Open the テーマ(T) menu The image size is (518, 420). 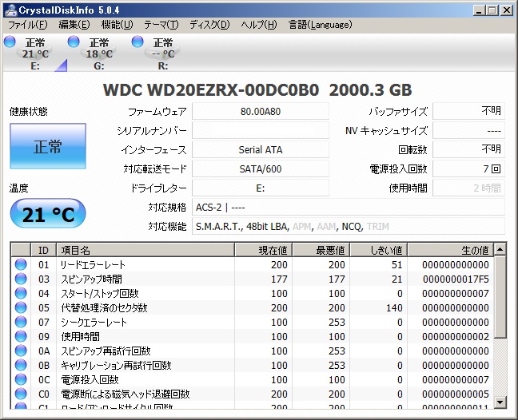point(161,25)
